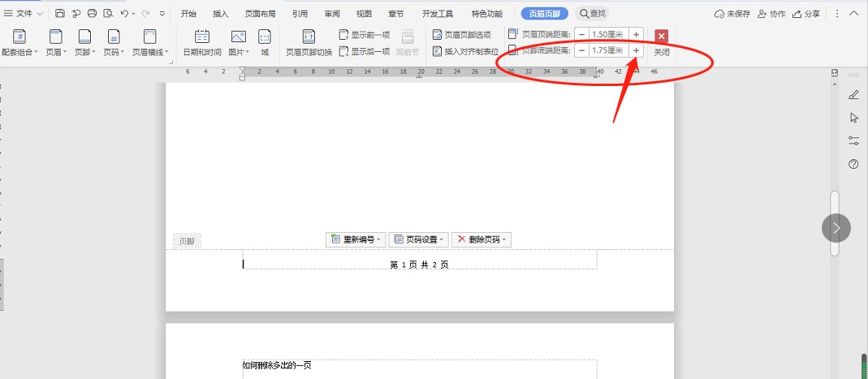Click 插入对齐制表位 alignment tab

(x=465, y=51)
